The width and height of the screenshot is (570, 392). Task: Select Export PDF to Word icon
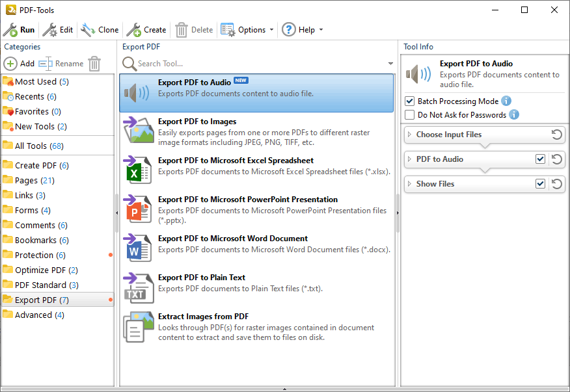(138, 248)
